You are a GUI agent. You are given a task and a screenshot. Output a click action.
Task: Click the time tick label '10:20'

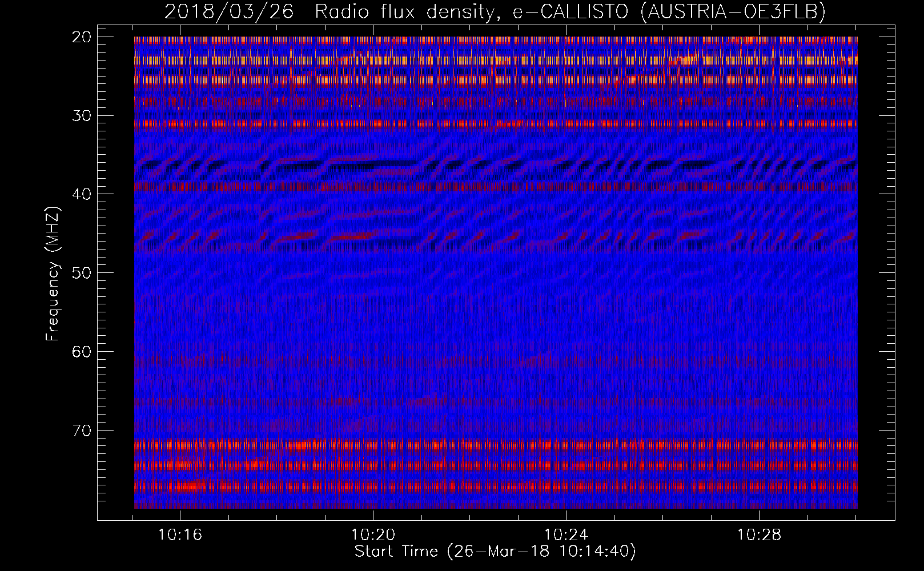tap(373, 535)
